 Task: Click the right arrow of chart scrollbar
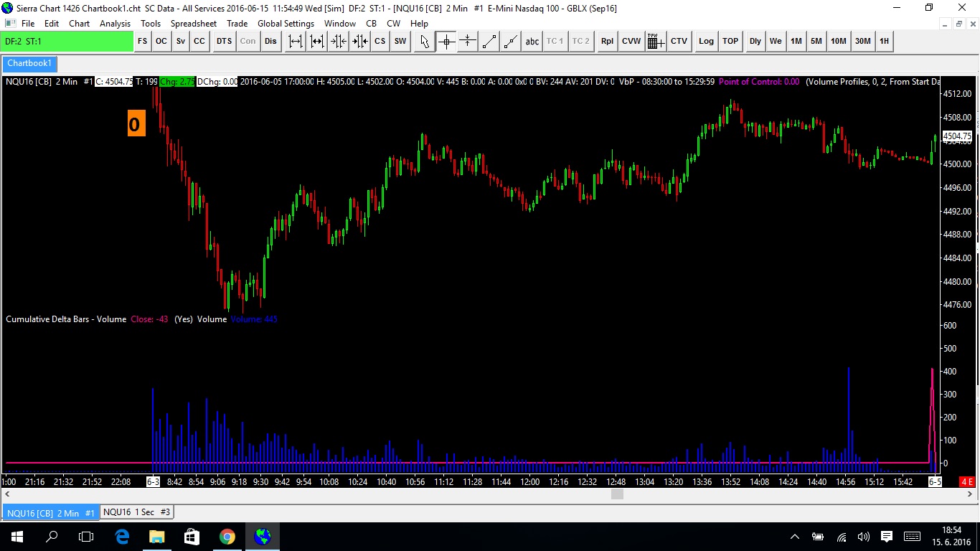coord(971,494)
